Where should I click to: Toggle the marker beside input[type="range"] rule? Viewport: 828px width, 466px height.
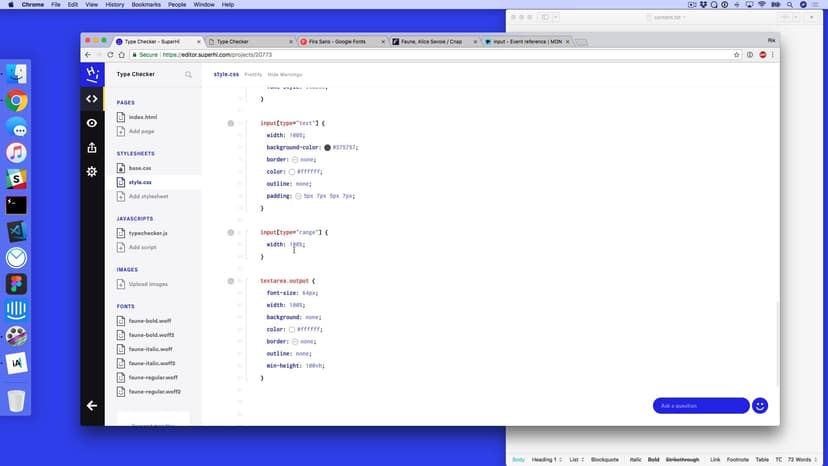coord(231,232)
